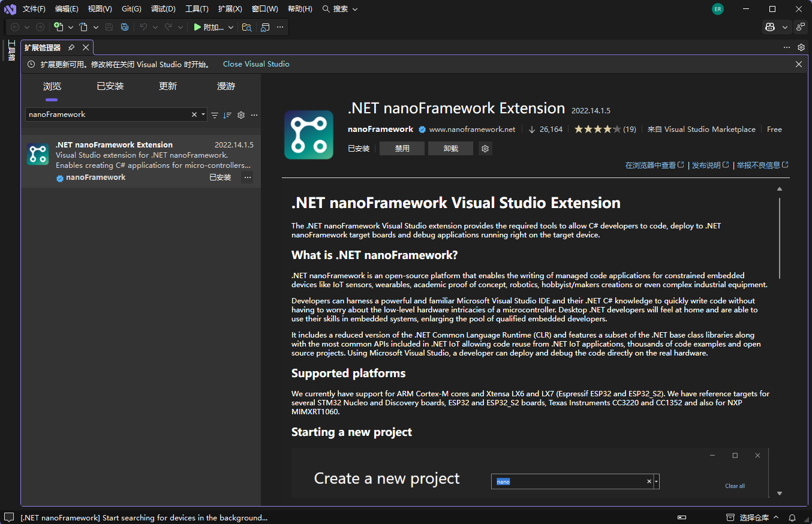812x524 pixels.
Task: Click the filter icon beside search box
Action: (x=215, y=115)
